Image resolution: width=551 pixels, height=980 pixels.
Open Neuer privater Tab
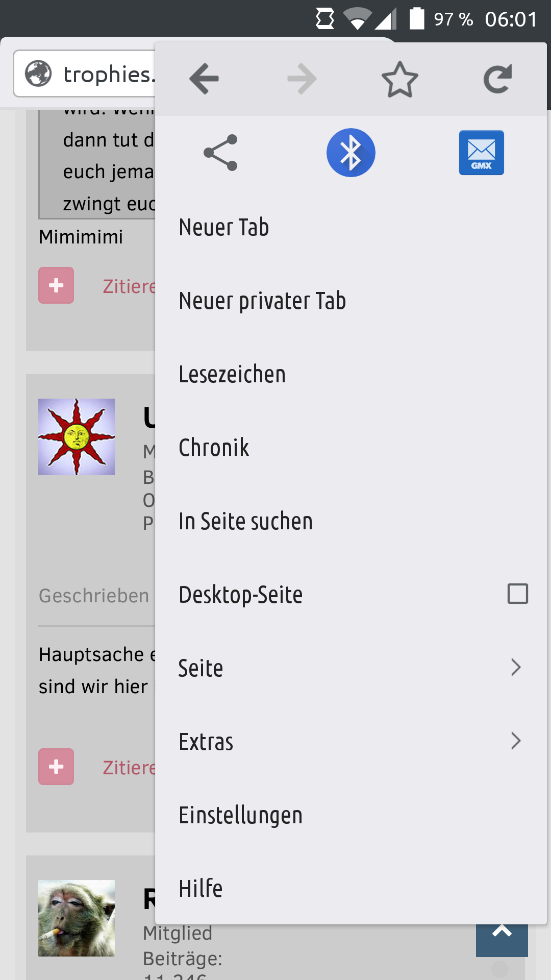(351, 300)
